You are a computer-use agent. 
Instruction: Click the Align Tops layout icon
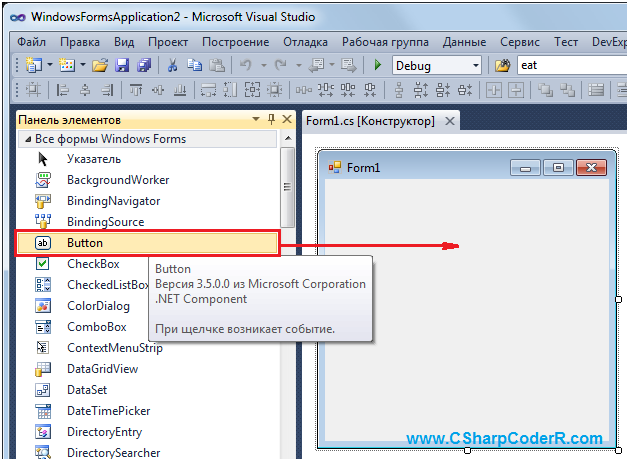136,90
